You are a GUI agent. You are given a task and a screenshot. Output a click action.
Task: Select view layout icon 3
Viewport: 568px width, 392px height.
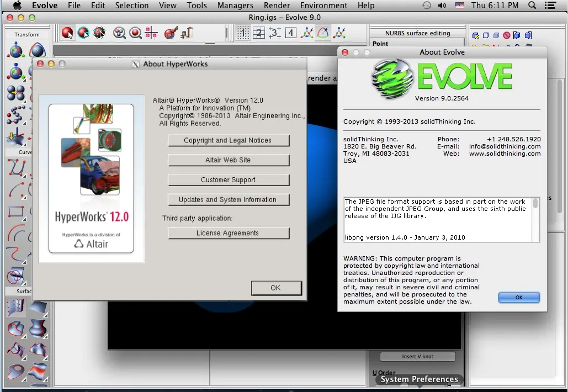(x=274, y=33)
